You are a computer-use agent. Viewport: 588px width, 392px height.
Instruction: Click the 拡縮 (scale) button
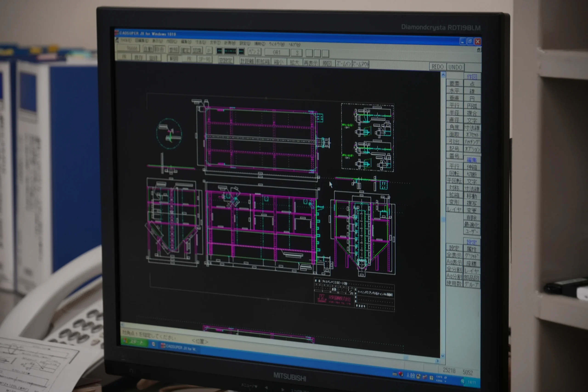point(455,195)
